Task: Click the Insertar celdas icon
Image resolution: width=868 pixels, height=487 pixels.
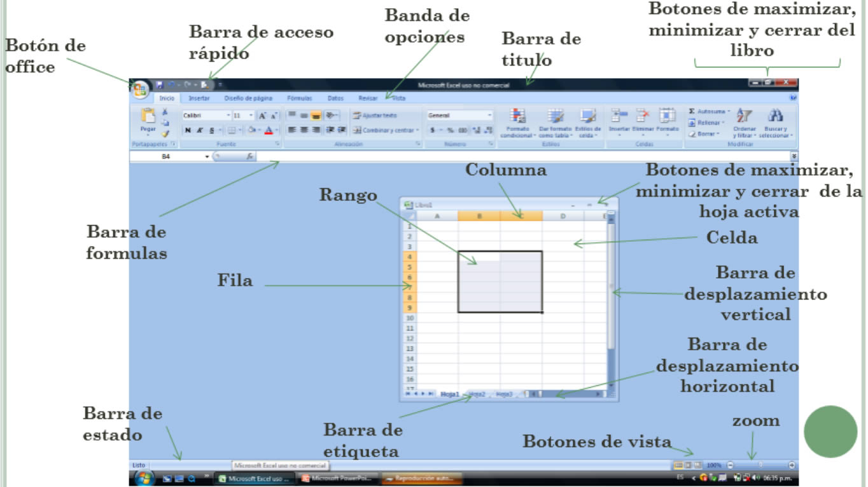Action: [x=619, y=116]
